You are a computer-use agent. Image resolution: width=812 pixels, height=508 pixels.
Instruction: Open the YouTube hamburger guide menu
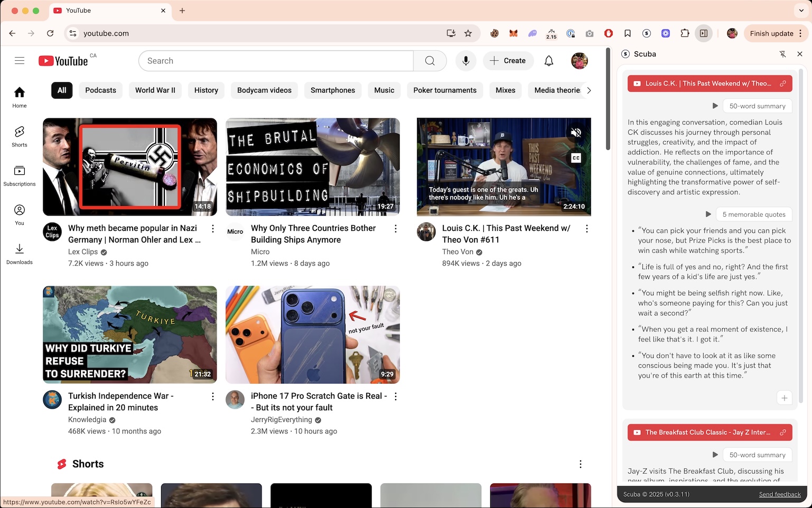click(x=20, y=61)
